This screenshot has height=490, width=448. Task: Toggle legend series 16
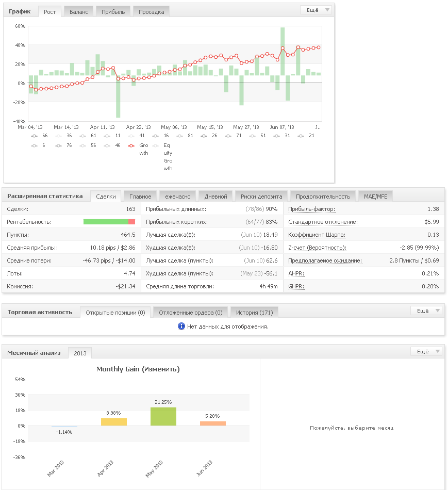(160, 136)
